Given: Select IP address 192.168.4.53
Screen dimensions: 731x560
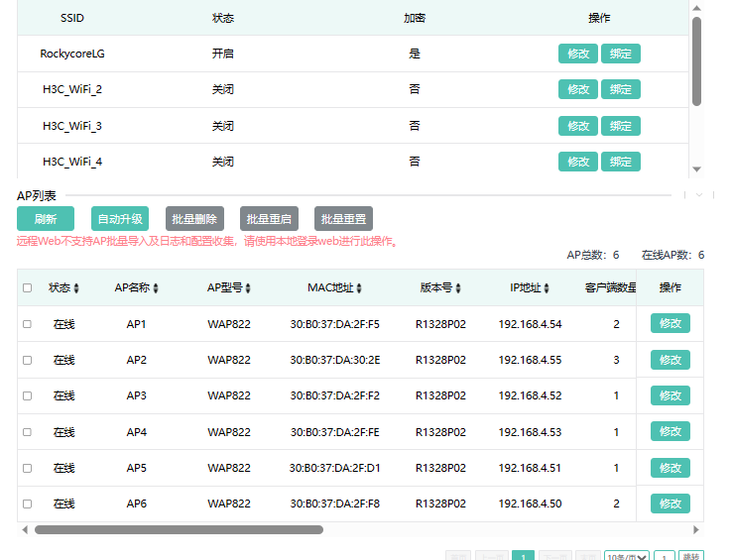Looking at the screenshot, I should point(530,432).
